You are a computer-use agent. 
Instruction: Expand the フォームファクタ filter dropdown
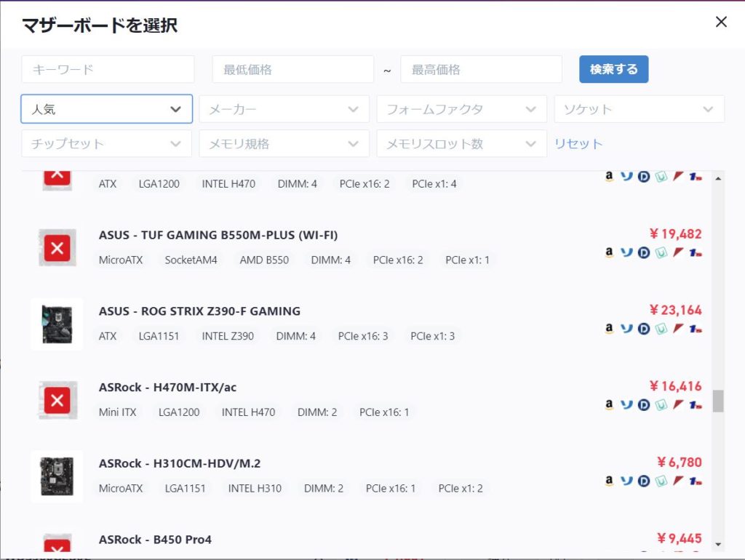coord(462,109)
